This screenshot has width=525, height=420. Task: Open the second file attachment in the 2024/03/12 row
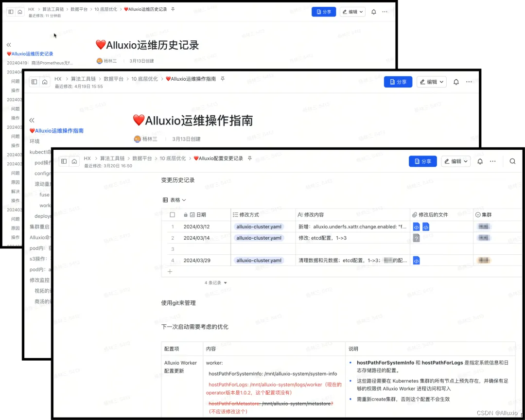(425, 227)
